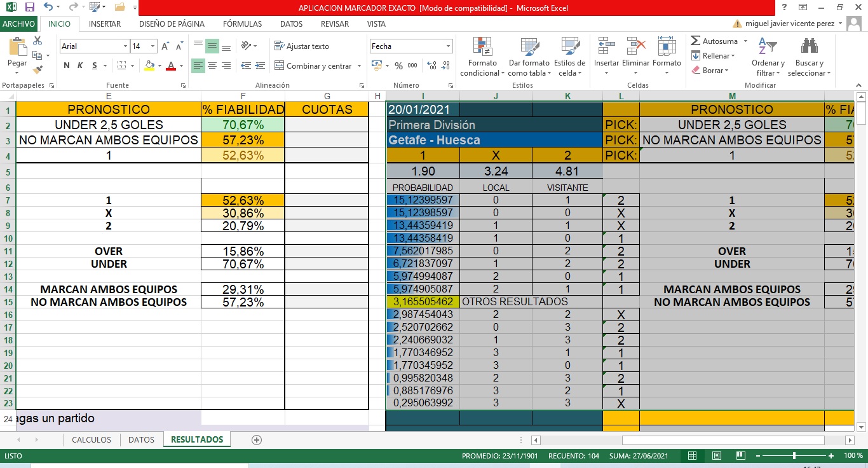868x468 pixels.
Task: Switch to DISEÑO DE PÁGINA tab
Action: (x=172, y=24)
